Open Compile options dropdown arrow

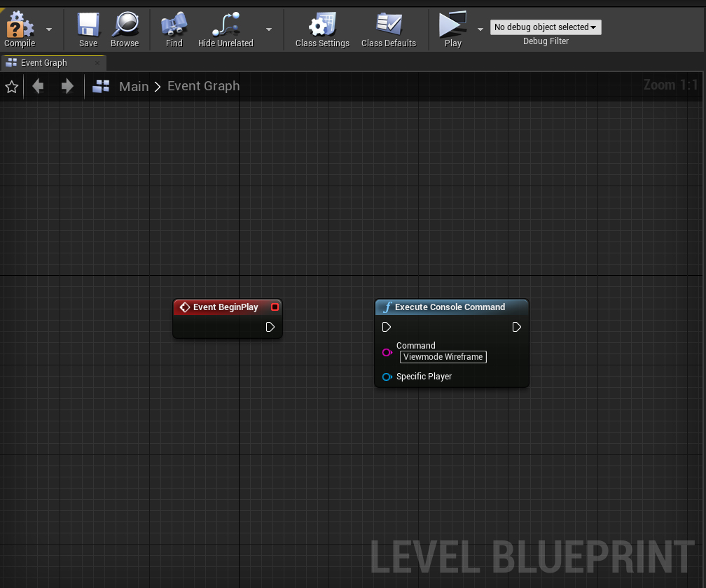(49, 29)
